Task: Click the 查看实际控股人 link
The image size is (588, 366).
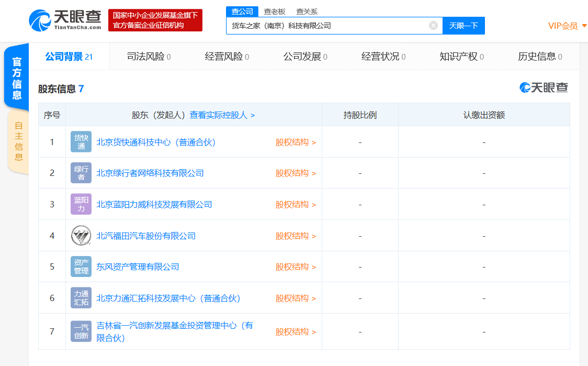Action: pyautogui.click(x=222, y=115)
